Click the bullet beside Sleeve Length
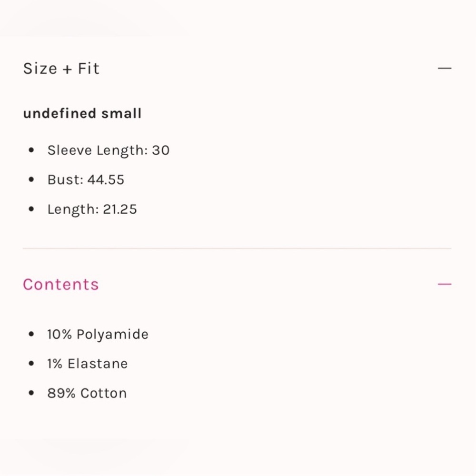 click(31, 150)
